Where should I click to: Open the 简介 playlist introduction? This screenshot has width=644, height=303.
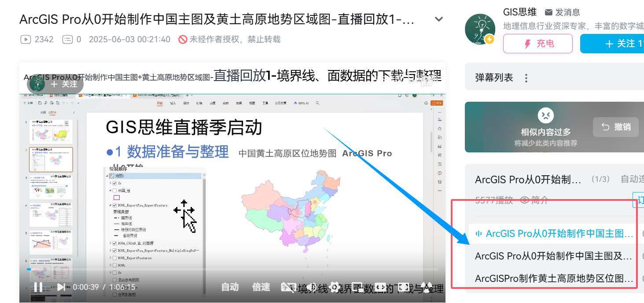click(534, 200)
